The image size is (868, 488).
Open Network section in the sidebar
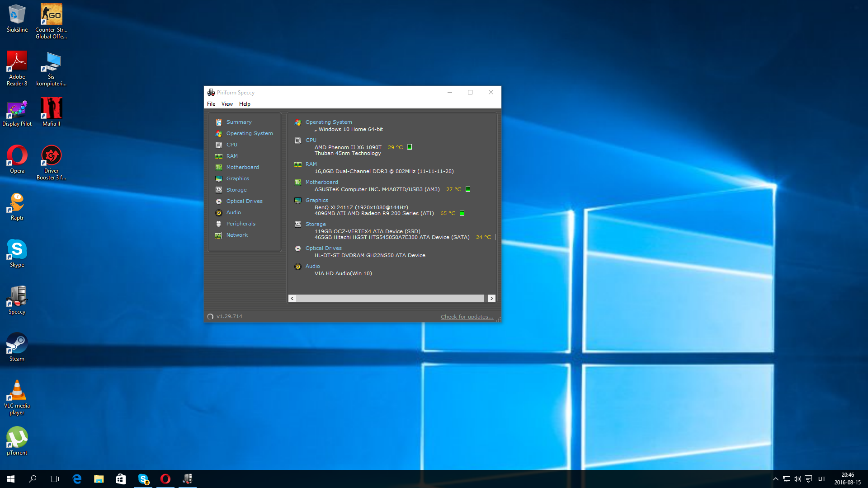tap(237, 235)
